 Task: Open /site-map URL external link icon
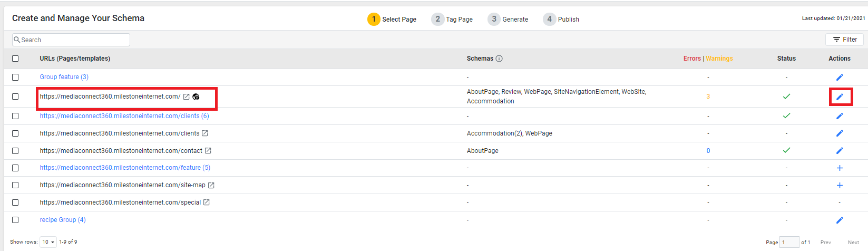click(211, 185)
